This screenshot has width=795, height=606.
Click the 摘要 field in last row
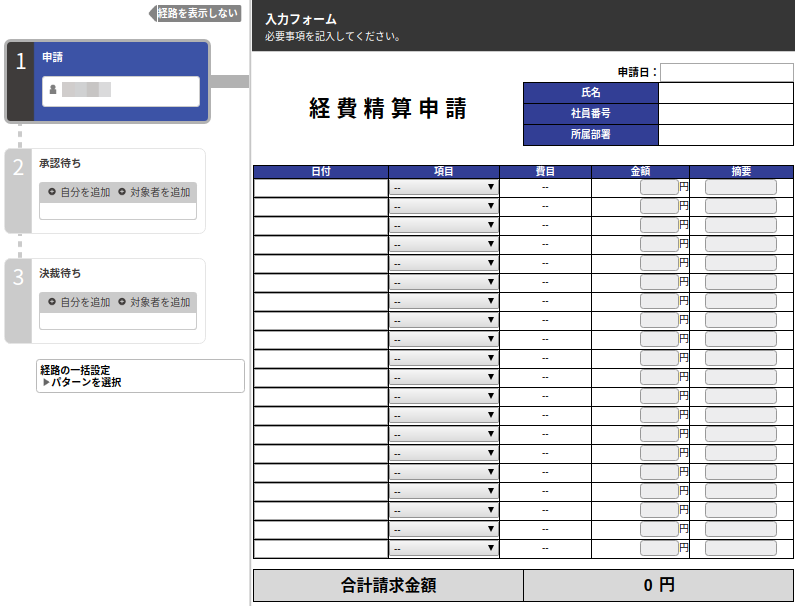pyautogui.click(x=741, y=548)
